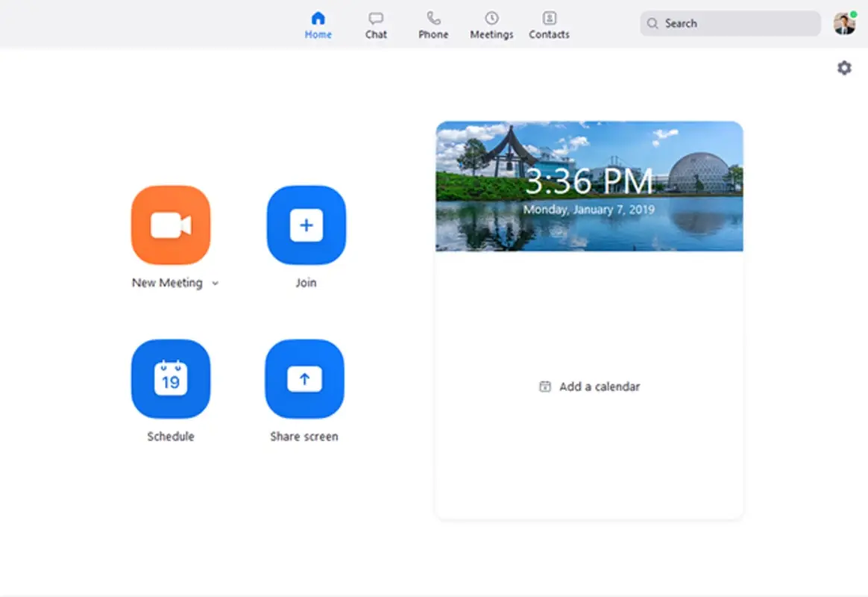Click the date text Monday January 7

[589, 210]
